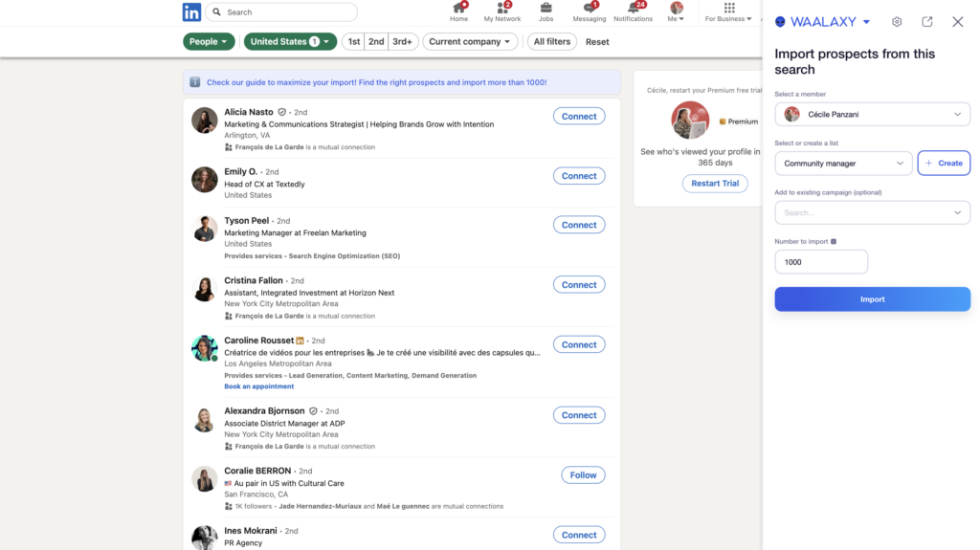Open Ines Mokrani's profile name link
This screenshot has height=550, width=980.
[251, 531]
